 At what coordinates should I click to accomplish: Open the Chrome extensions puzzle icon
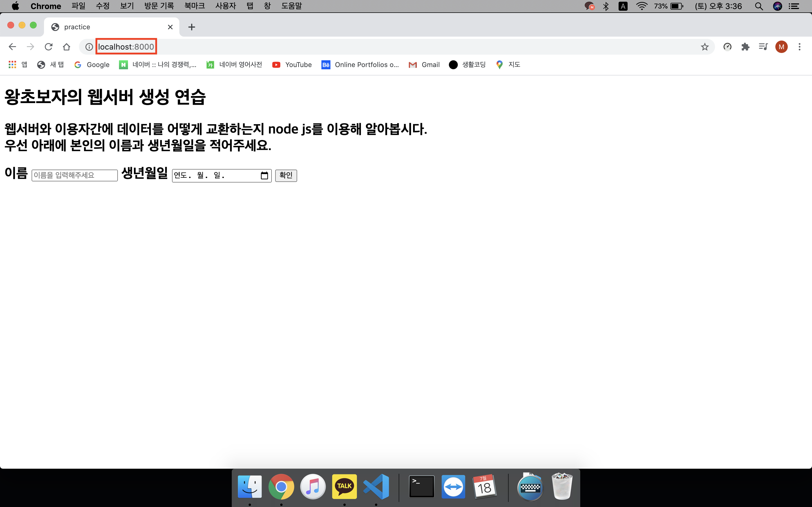tap(745, 46)
